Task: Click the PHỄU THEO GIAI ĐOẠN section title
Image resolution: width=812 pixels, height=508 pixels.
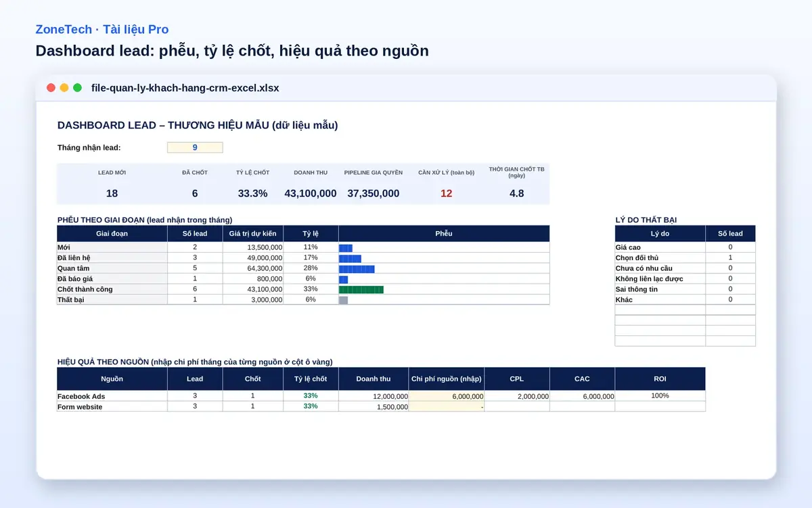Action: [x=145, y=220]
